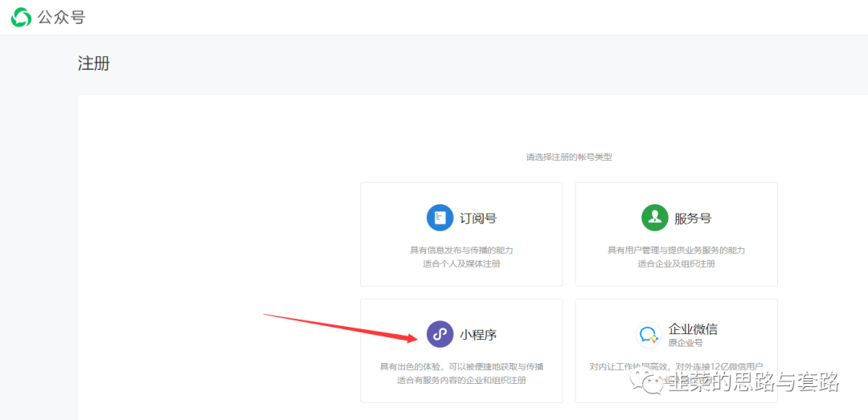Image resolution: width=868 pixels, height=420 pixels.
Task: Click the 原企业号 subtitle
Action: pyautogui.click(x=686, y=343)
